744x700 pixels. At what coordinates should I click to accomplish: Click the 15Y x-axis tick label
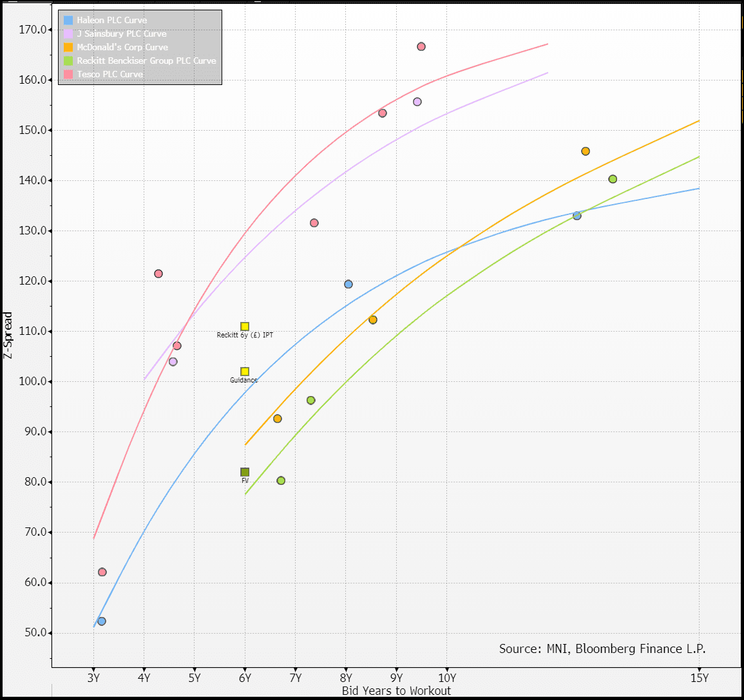(x=699, y=677)
